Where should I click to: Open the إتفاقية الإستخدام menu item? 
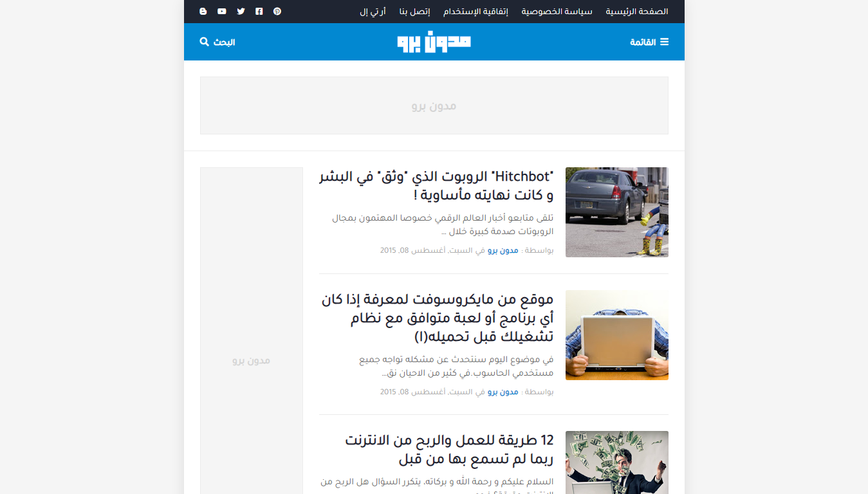click(476, 12)
